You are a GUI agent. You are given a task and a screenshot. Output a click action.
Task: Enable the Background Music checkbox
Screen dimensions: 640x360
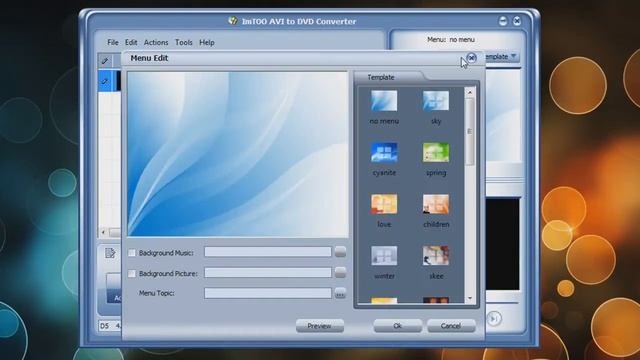click(x=132, y=253)
